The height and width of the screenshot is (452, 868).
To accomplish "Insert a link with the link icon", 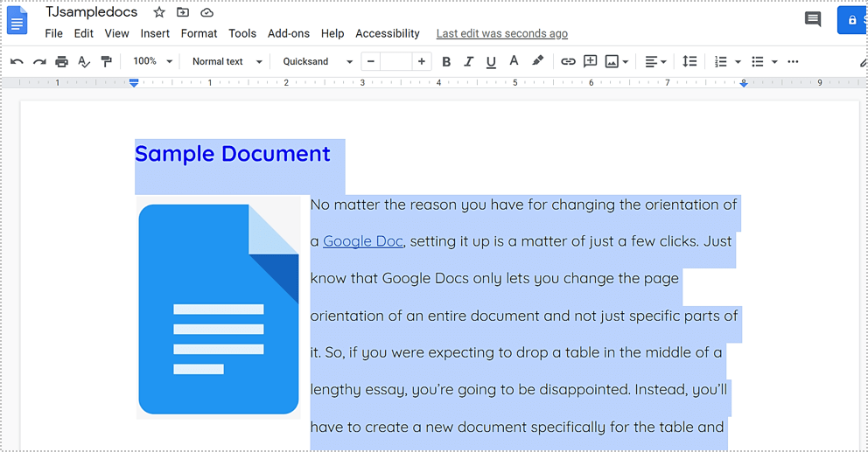I will pyautogui.click(x=568, y=61).
